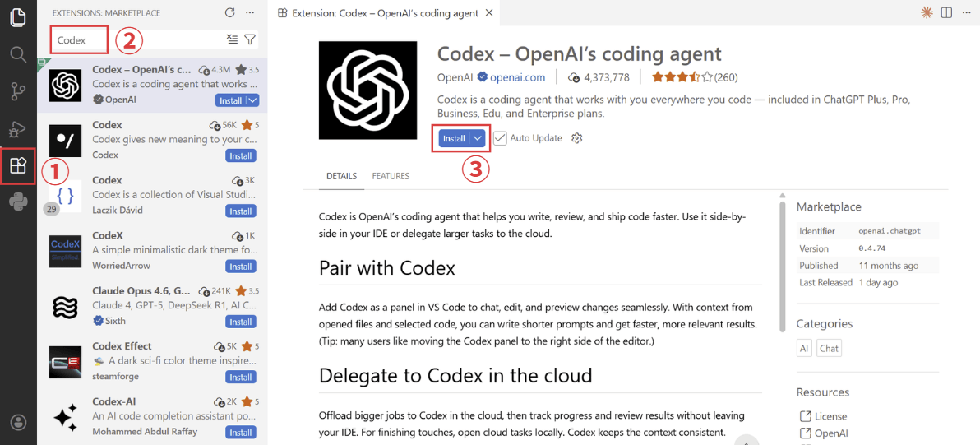
Task: Switch to the FEATURES tab
Action: point(391,176)
